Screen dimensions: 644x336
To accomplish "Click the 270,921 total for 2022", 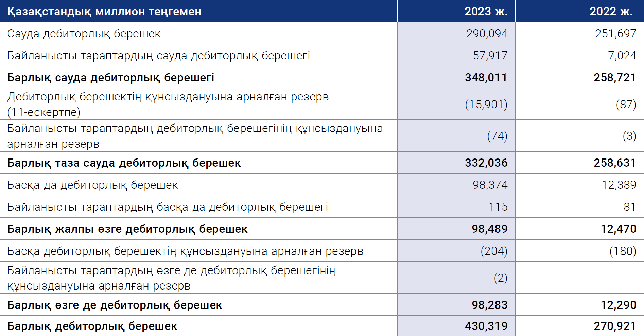I will 615,326.
